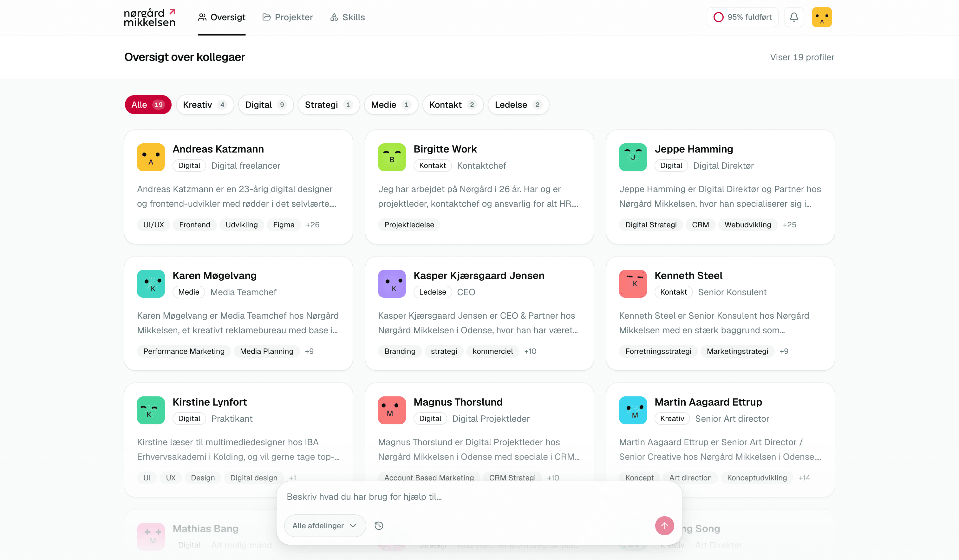Expand the Alle afdelinger dropdown
Image resolution: width=959 pixels, height=560 pixels.
[325, 525]
